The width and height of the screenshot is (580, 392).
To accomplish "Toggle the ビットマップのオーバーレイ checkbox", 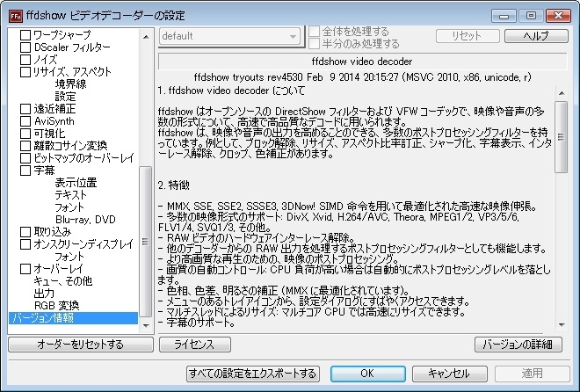I will tap(25, 158).
